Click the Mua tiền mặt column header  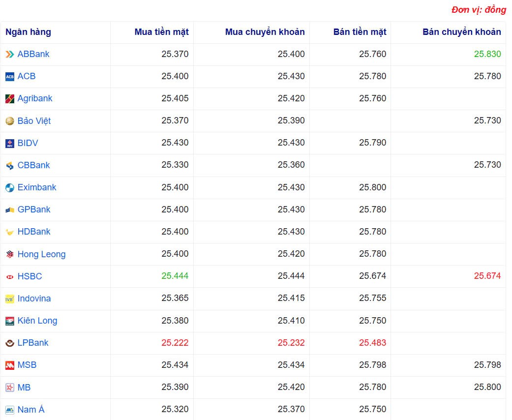(162, 32)
